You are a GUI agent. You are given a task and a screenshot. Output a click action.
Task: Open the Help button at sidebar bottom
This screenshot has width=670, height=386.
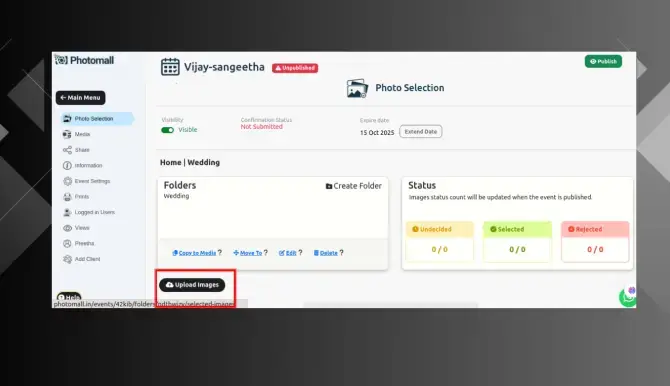pyautogui.click(x=69, y=297)
